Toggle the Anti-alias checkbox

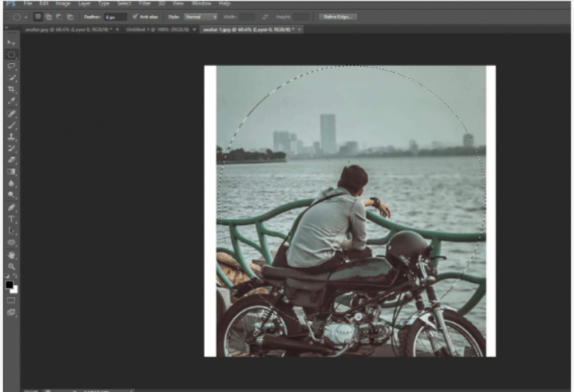135,17
